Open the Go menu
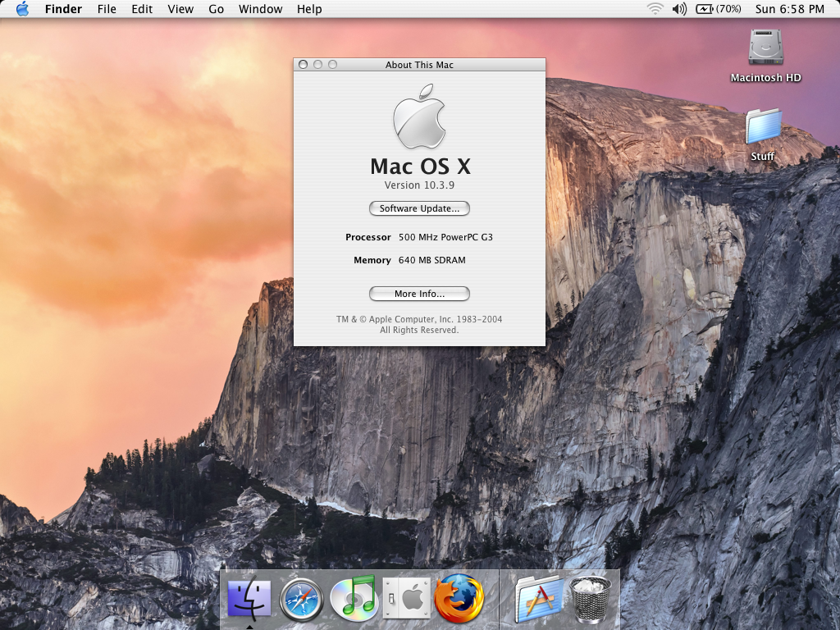This screenshot has height=630, width=840. tap(216, 9)
